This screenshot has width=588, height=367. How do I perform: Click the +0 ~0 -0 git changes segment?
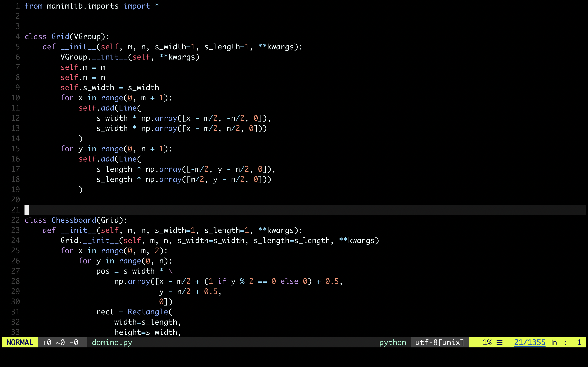pyautogui.click(x=60, y=342)
